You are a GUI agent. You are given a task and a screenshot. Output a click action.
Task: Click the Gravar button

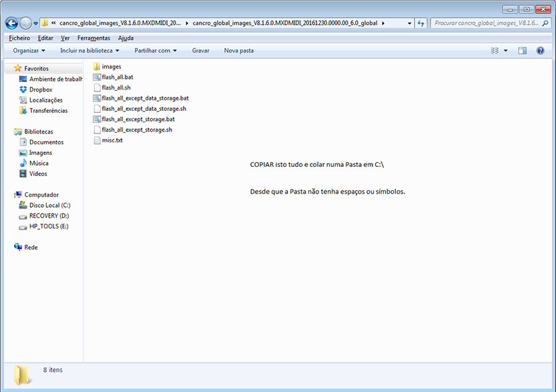pyautogui.click(x=200, y=51)
